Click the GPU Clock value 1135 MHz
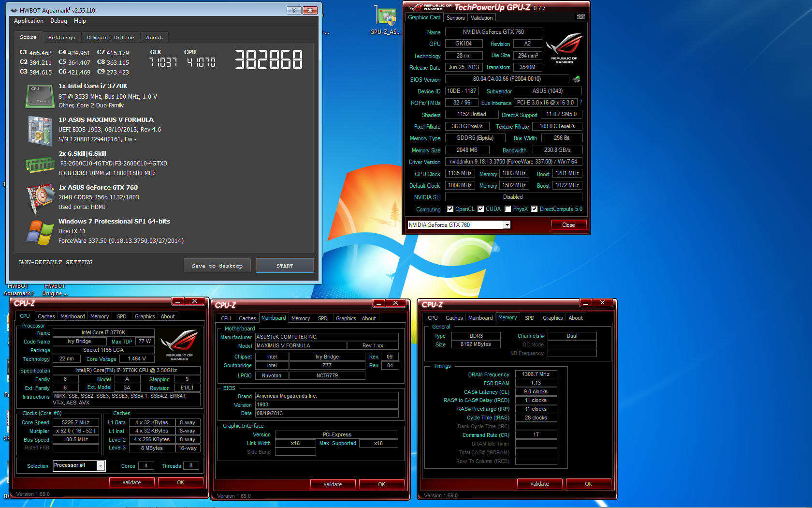The image size is (812, 508). [460, 173]
